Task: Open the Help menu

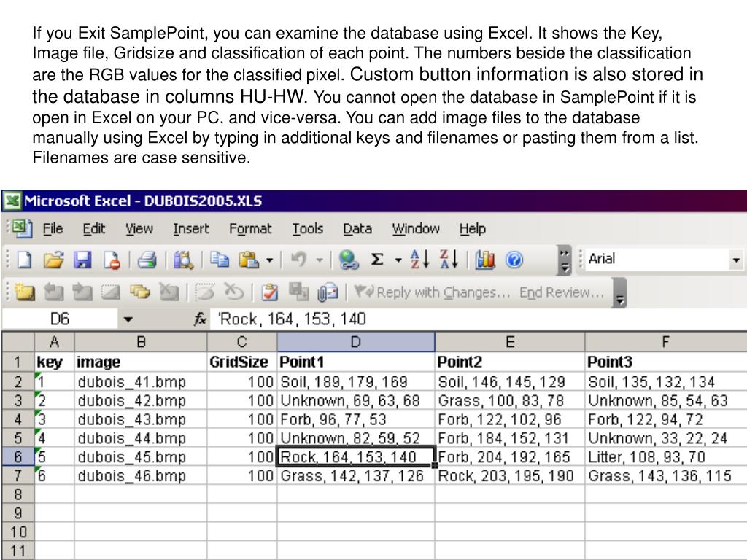Action: click(x=473, y=229)
